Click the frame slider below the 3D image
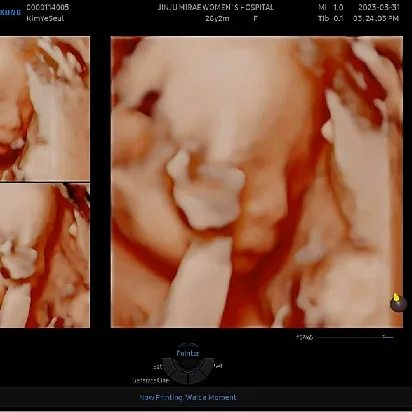This screenshot has width=412, height=412. [355, 337]
